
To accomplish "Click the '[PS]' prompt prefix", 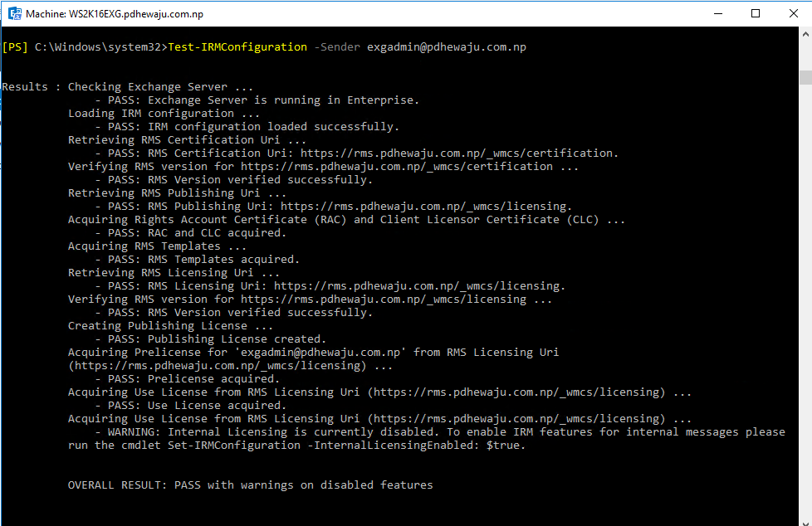I will pyautogui.click(x=15, y=47).
